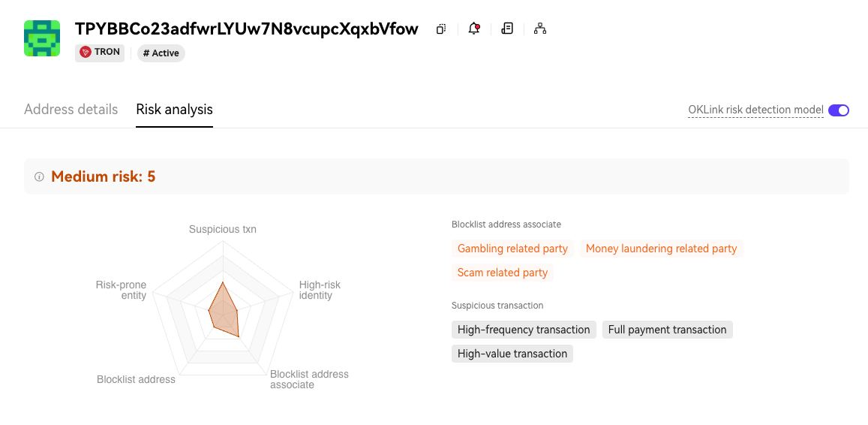Open the address relationship graph icon
Screen dimensions: 868x425
(x=540, y=29)
